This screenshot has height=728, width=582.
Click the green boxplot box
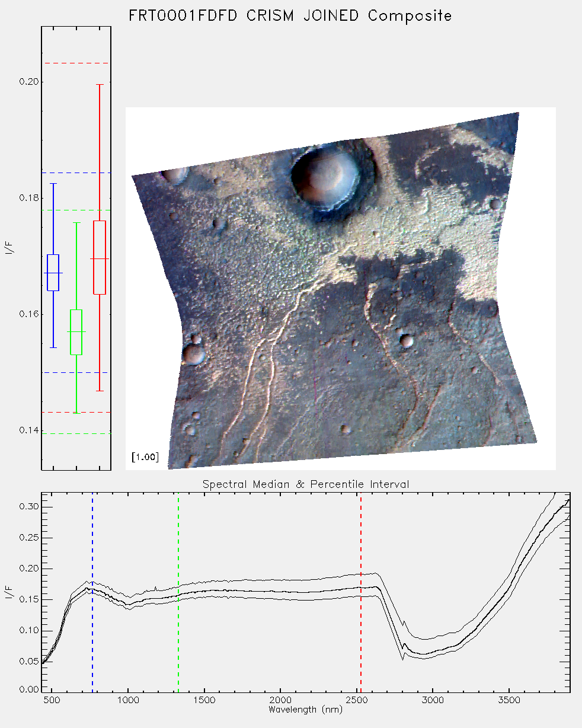[x=76, y=332]
